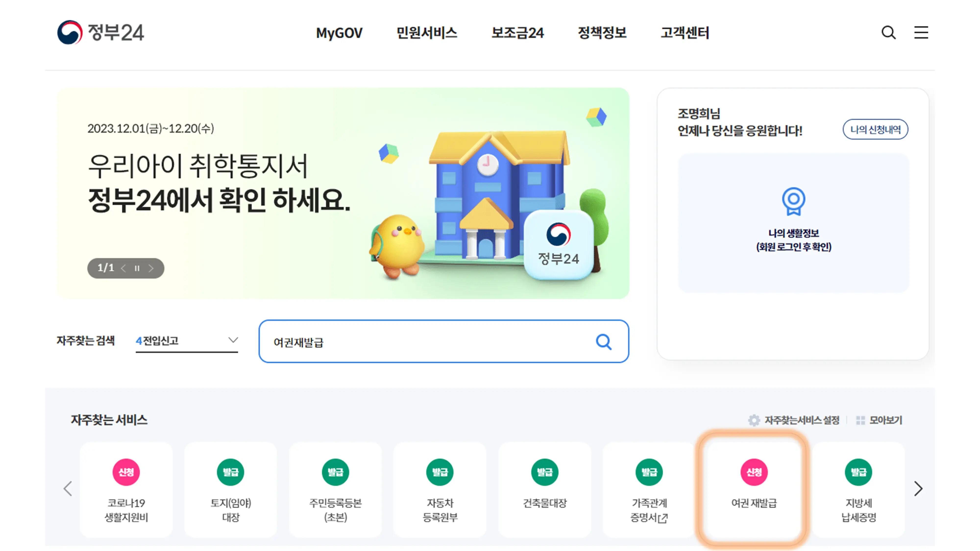Click the right arrow to see more services
This screenshot has width=980, height=551.
[x=918, y=489]
